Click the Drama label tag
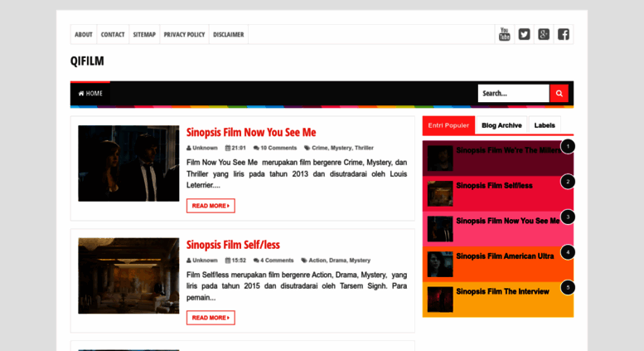 pos(337,261)
